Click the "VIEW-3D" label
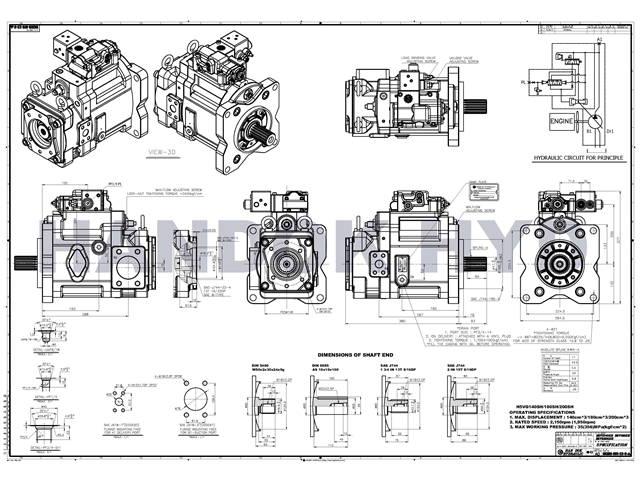 click(x=162, y=152)
